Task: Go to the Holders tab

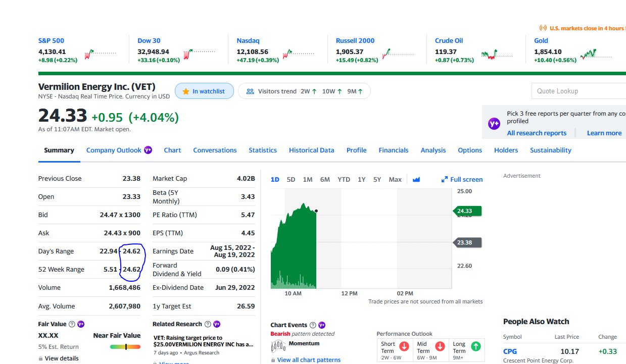Action: click(x=506, y=150)
